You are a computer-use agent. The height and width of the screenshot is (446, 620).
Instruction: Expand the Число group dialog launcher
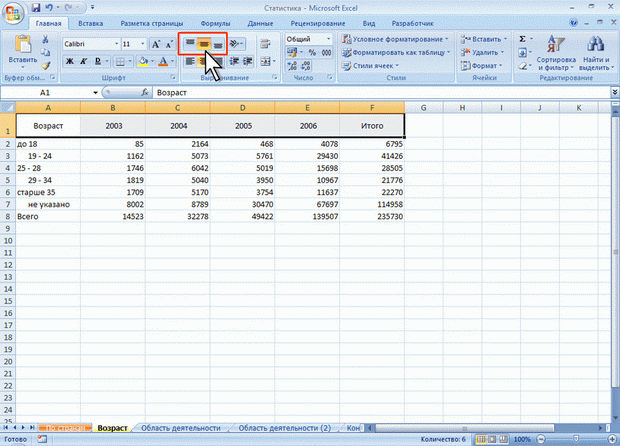coord(329,77)
